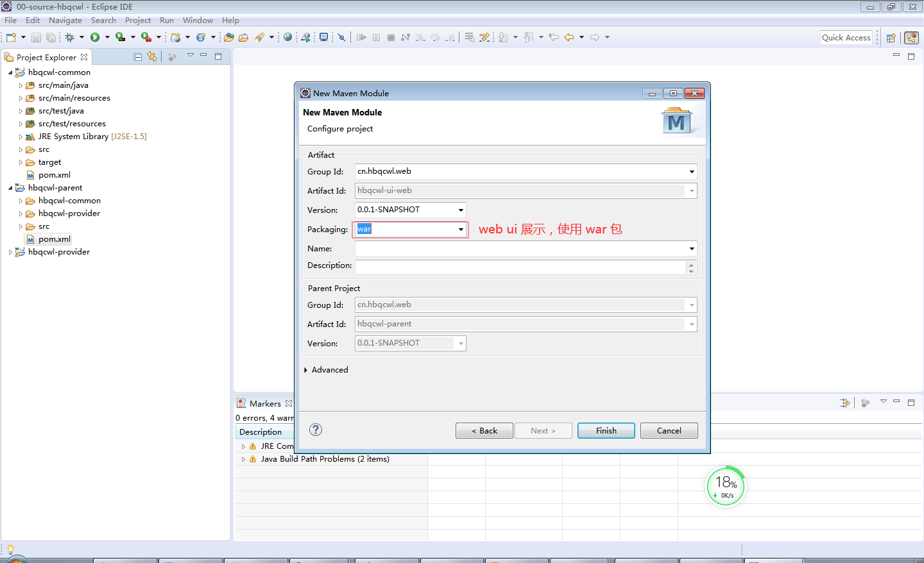The image size is (924, 563).
Task: Click the 18% floating speed widget
Action: pos(726,486)
